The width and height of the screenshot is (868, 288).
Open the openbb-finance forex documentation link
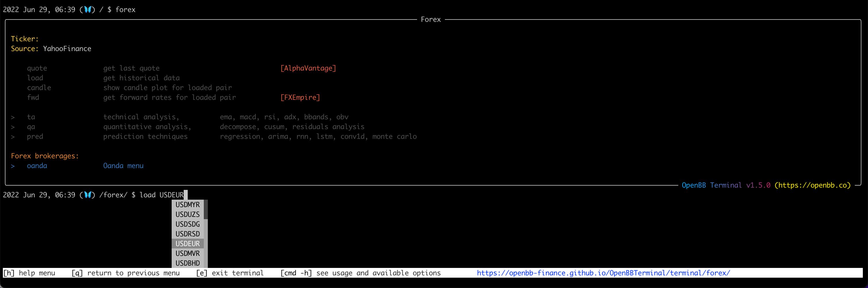[603, 273]
